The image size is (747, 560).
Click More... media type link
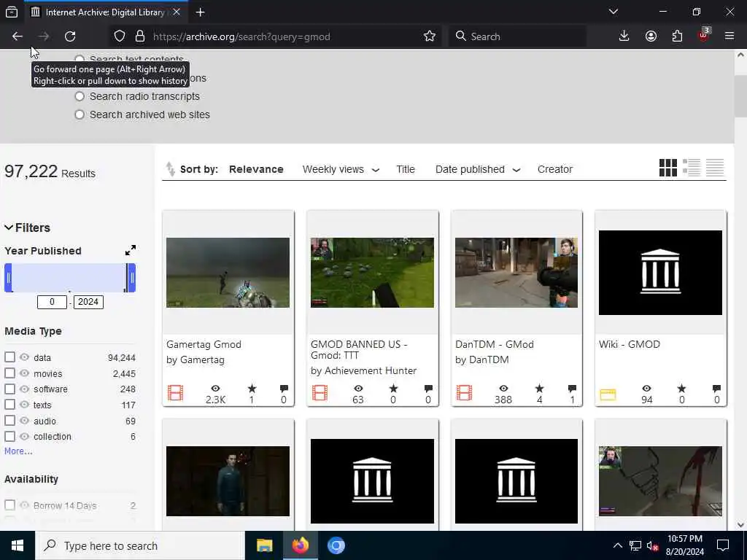pyautogui.click(x=18, y=451)
